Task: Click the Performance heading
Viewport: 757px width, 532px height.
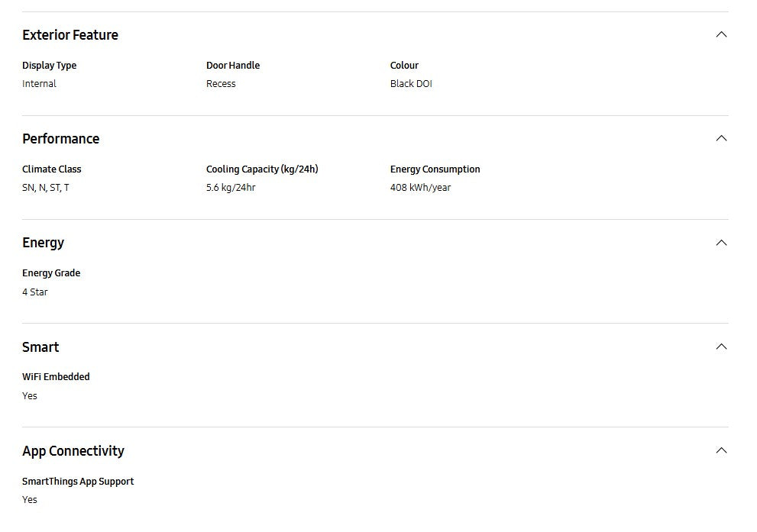Action: (61, 139)
